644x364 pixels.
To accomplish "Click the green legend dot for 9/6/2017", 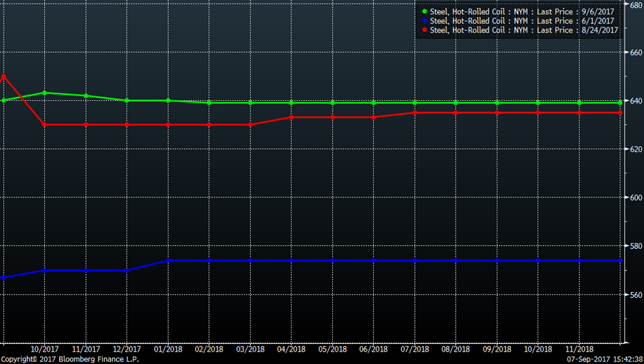I will (425, 12).
